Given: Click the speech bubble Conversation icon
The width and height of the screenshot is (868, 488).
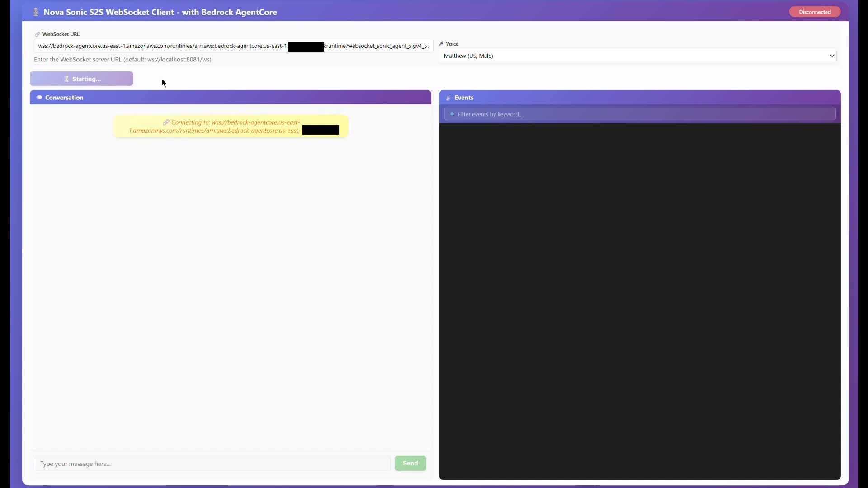Looking at the screenshot, I should tap(39, 98).
